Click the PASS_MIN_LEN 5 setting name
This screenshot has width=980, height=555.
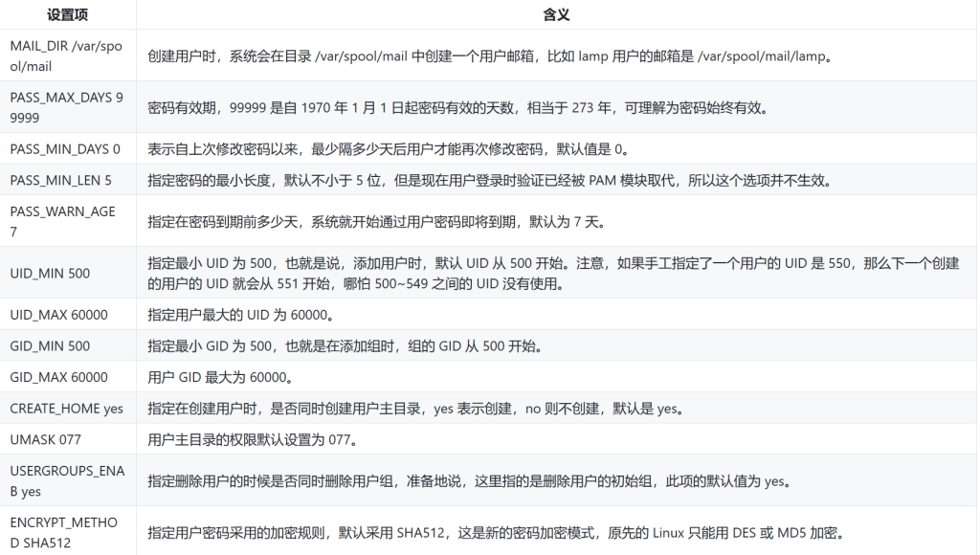[x=61, y=180]
